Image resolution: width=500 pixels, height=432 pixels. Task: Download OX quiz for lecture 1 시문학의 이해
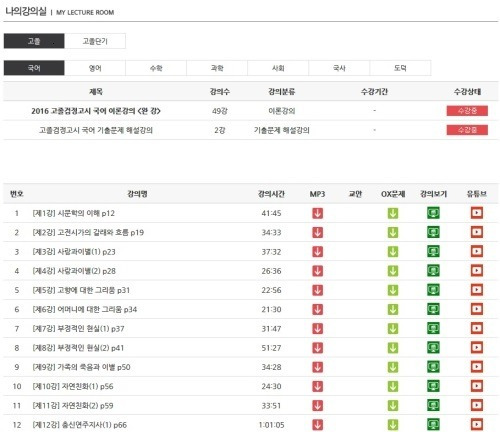(393, 213)
